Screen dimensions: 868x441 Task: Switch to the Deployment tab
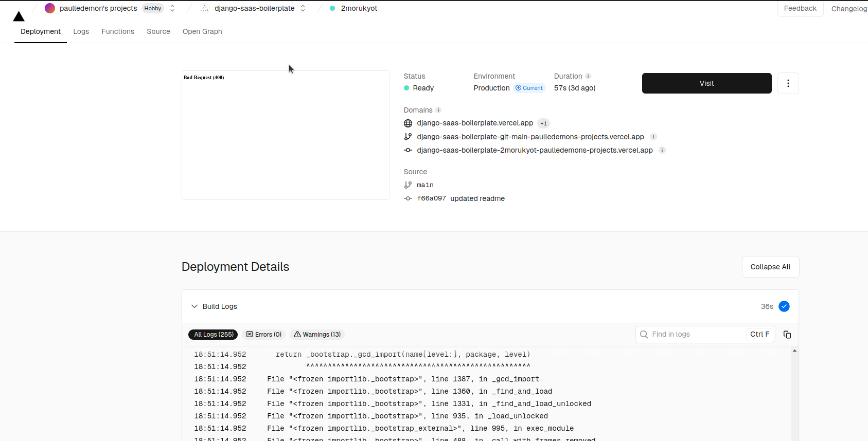tap(41, 31)
